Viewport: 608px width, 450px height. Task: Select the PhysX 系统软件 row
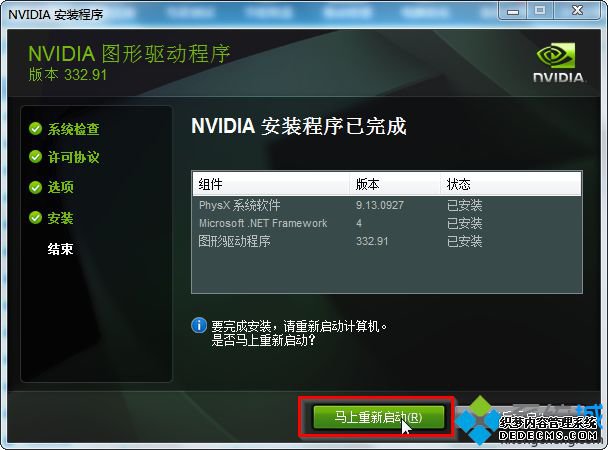[387, 205]
